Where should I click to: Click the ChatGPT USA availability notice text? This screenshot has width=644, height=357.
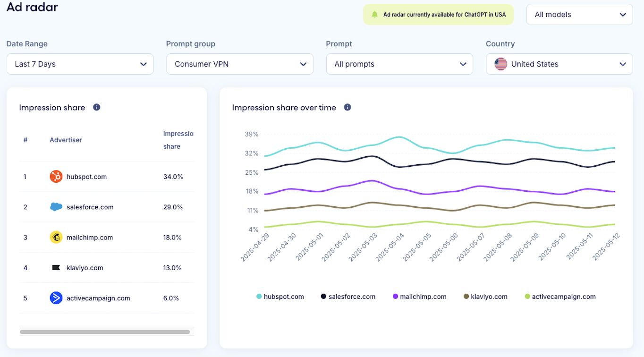pos(444,15)
